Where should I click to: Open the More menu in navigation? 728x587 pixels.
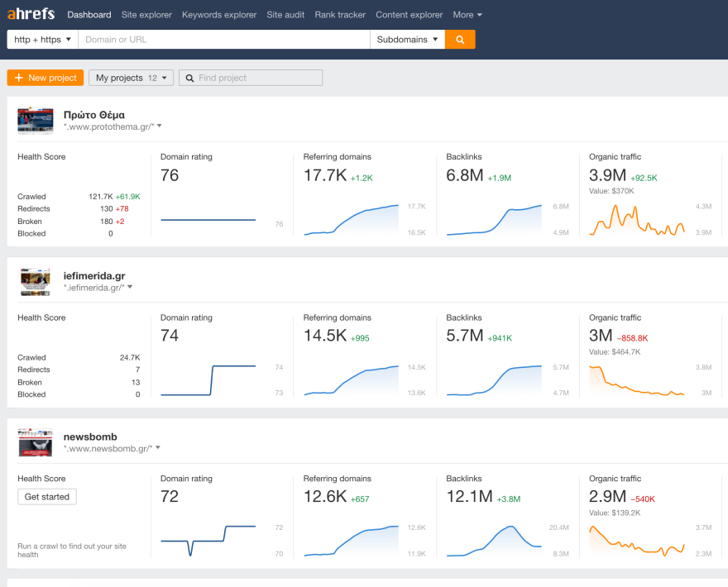[467, 15]
